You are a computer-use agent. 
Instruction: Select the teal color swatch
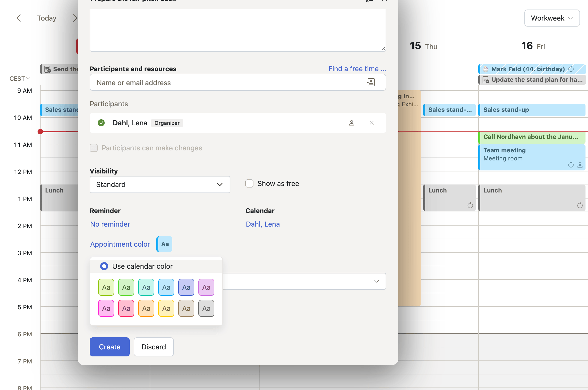click(x=146, y=287)
